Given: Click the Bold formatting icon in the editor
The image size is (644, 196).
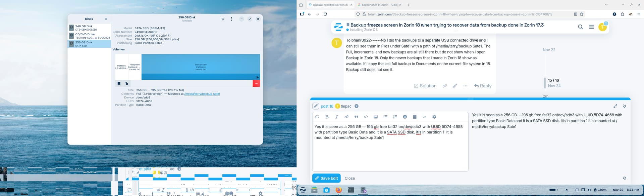Looking at the screenshot, I should click(327, 117).
